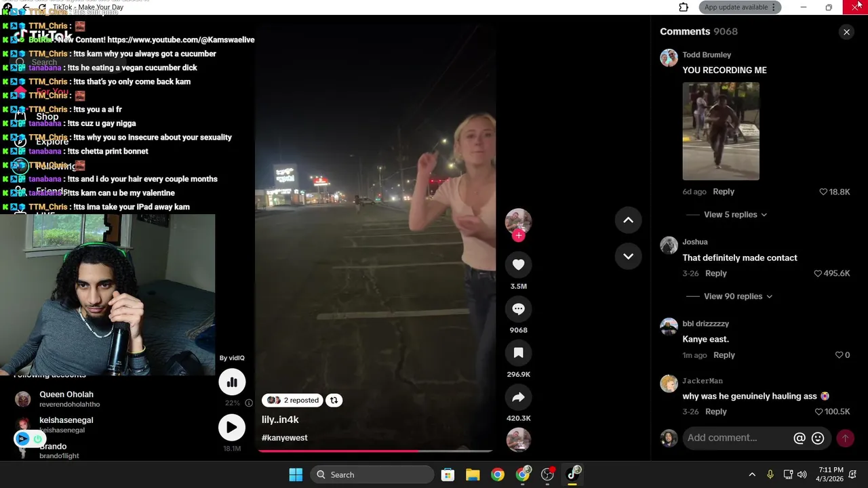
Task: Click the info icon next to 22%
Action: click(x=249, y=403)
